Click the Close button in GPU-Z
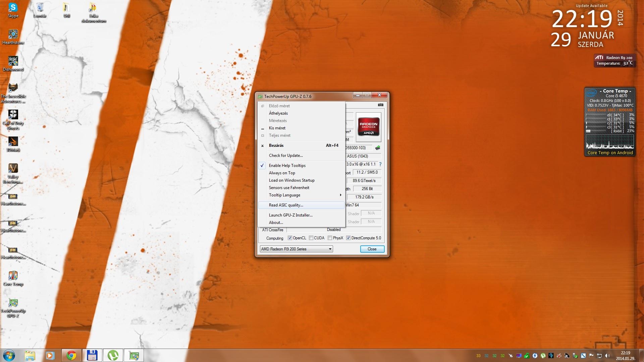 click(372, 249)
